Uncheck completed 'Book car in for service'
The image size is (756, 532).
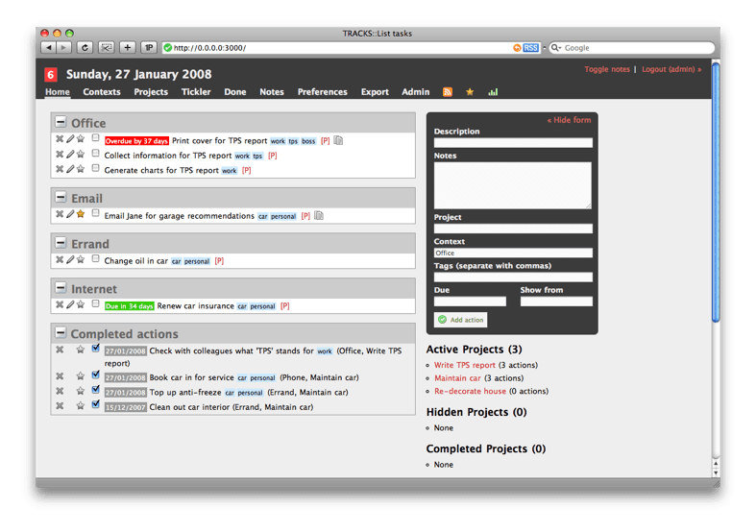(x=96, y=376)
